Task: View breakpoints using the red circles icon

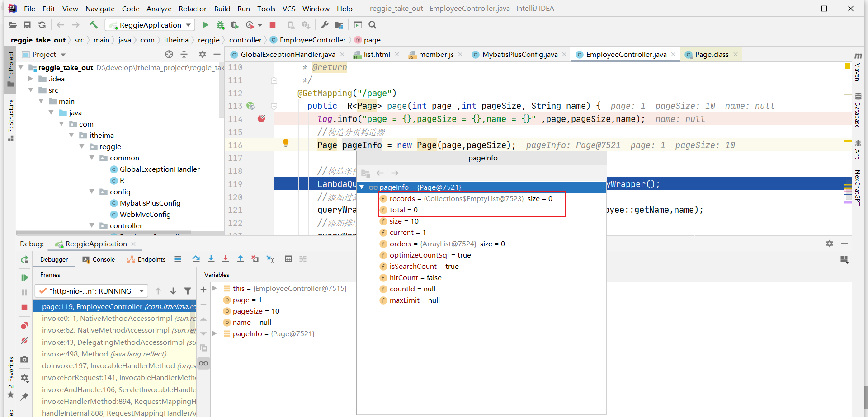Action: coord(24,326)
